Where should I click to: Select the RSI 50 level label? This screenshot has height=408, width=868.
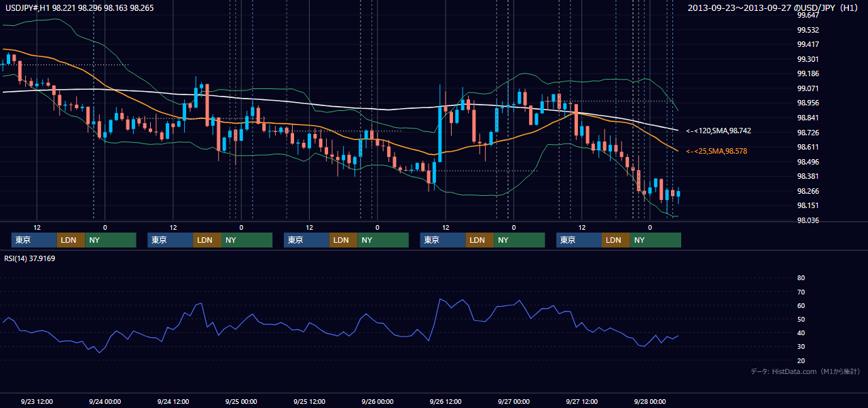[x=801, y=319]
